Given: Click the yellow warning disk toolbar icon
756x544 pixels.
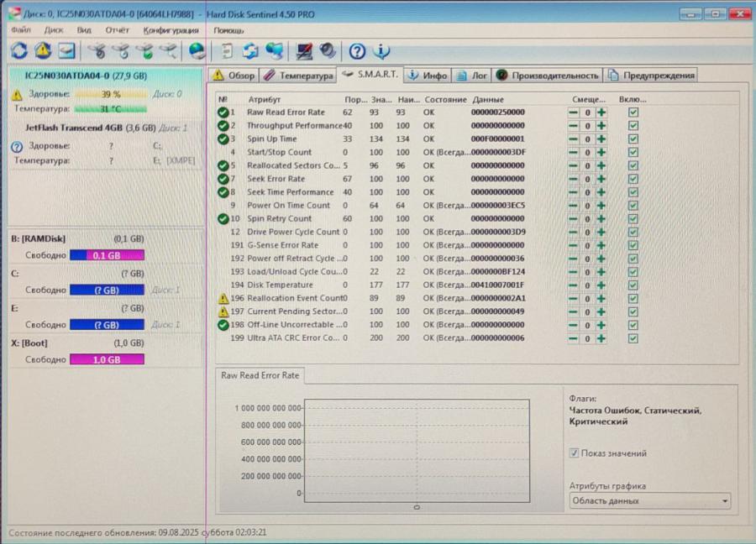Looking at the screenshot, I should pyautogui.click(x=42, y=51).
